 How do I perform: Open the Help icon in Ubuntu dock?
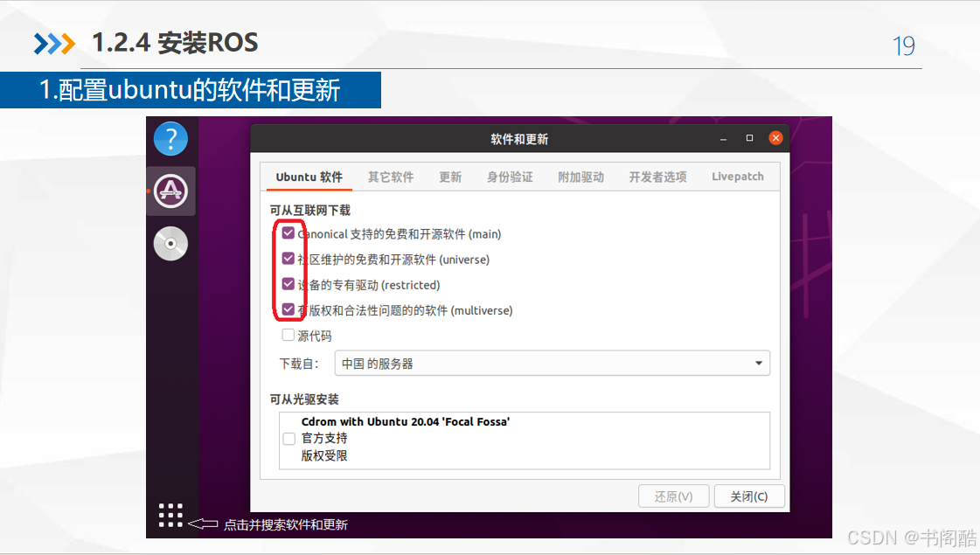170,139
